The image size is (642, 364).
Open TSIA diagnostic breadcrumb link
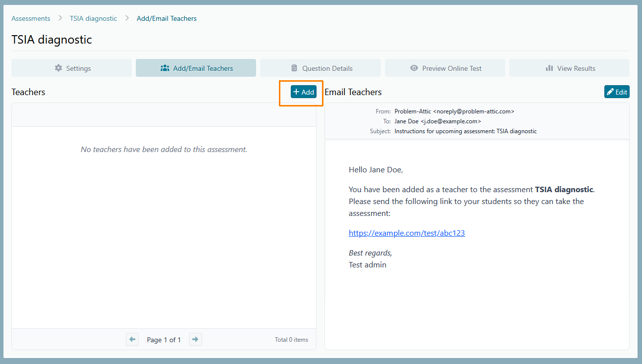point(93,18)
